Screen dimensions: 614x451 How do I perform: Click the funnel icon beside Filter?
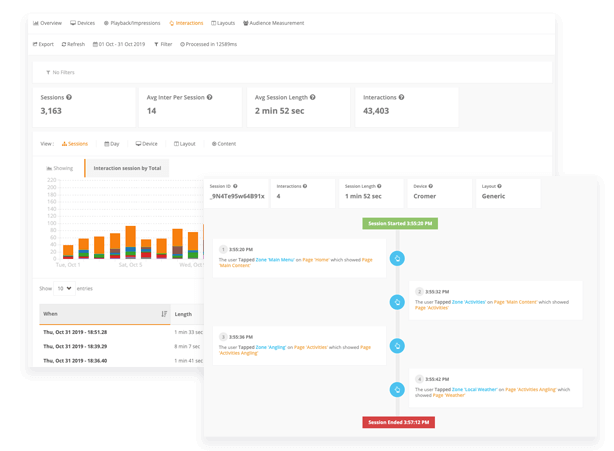click(156, 44)
